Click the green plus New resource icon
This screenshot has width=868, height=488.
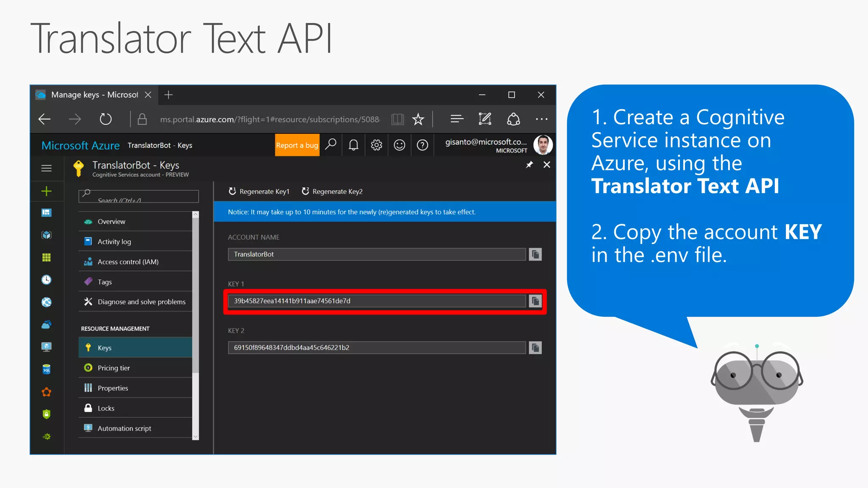tap(47, 191)
